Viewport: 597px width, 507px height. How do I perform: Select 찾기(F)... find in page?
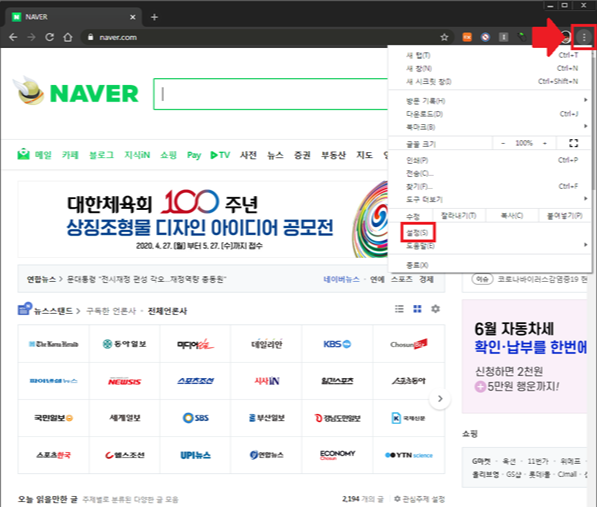coord(490,186)
